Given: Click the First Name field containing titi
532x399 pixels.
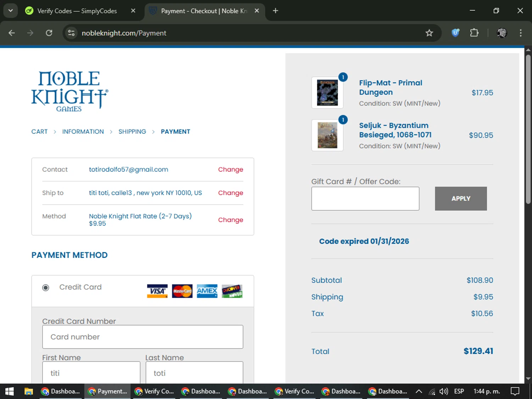Looking at the screenshot, I should (x=91, y=372).
